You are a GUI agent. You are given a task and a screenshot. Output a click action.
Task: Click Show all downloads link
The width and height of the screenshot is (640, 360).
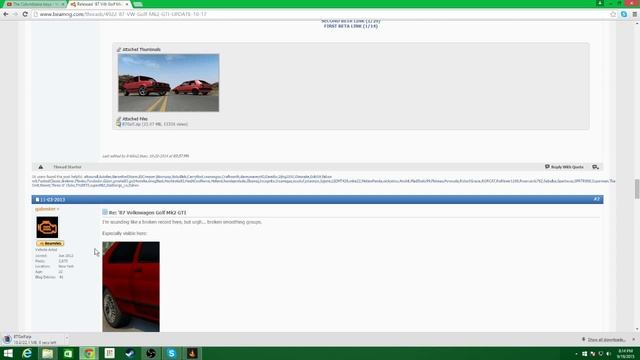pyautogui.click(x=607, y=340)
